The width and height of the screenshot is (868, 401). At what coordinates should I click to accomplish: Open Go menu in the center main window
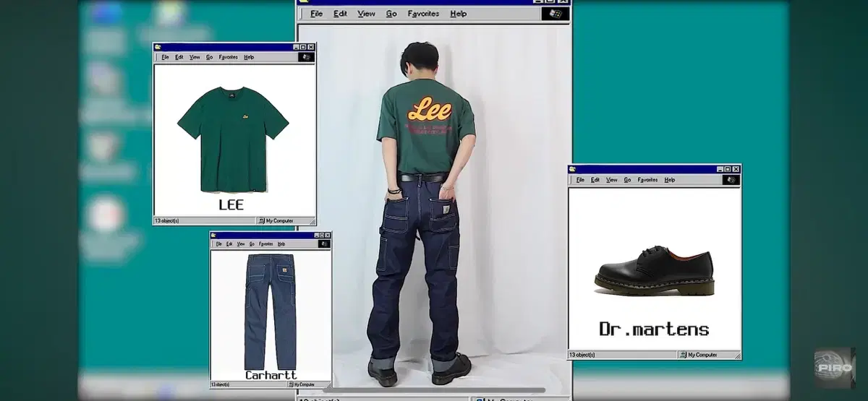(x=391, y=14)
